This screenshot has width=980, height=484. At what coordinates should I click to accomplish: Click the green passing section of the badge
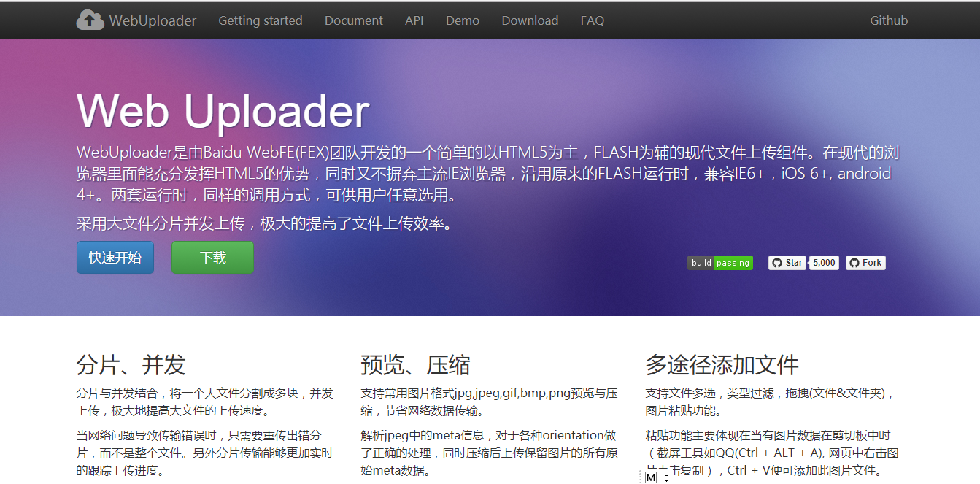point(732,263)
